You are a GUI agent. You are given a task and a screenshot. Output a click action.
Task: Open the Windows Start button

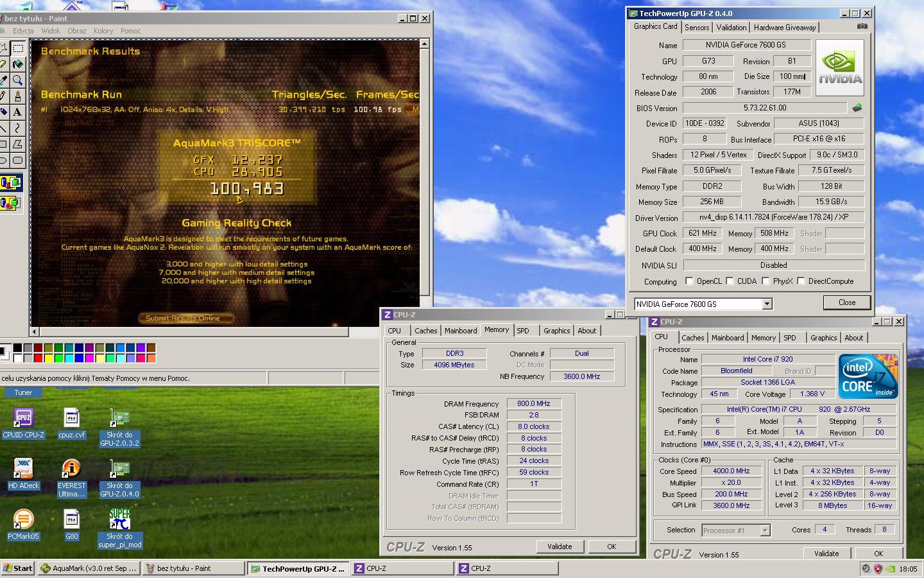pyautogui.click(x=18, y=568)
